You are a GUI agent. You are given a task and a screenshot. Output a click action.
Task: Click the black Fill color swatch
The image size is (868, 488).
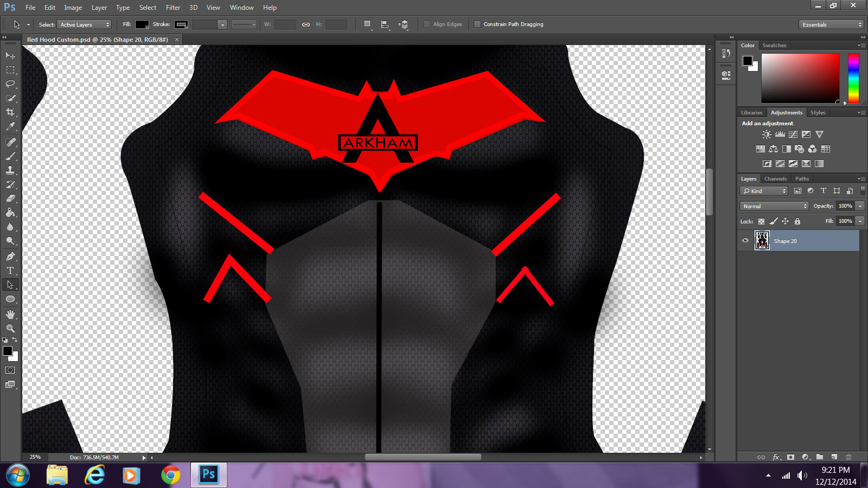[142, 24]
